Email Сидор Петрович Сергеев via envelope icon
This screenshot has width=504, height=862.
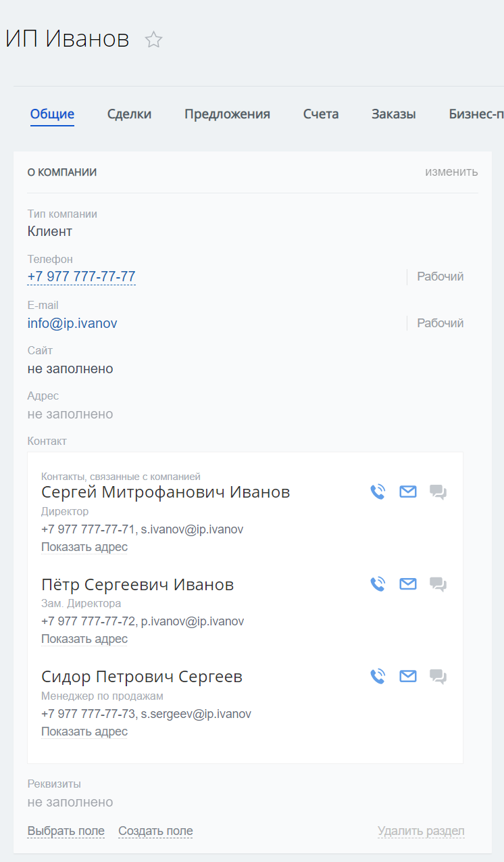coord(408,676)
